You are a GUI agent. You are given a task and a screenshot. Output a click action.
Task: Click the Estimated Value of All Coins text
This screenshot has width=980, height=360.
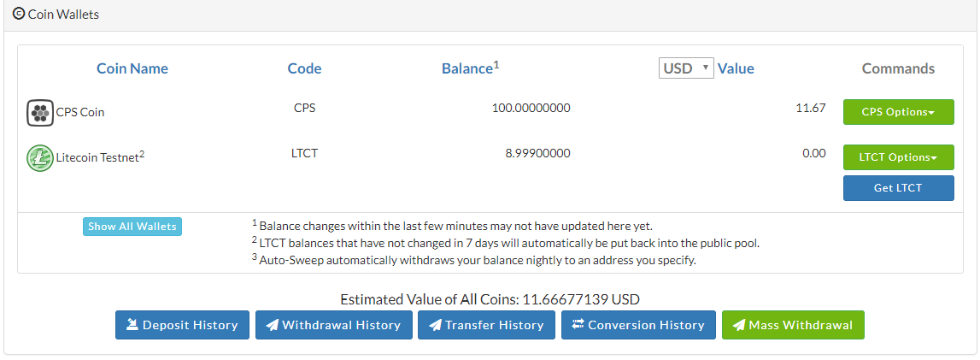pyautogui.click(x=490, y=299)
